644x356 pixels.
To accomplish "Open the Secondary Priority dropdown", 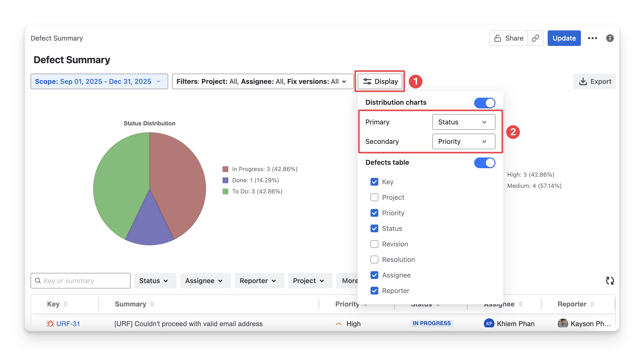I will pyautogui.click(x=463, y=141).
